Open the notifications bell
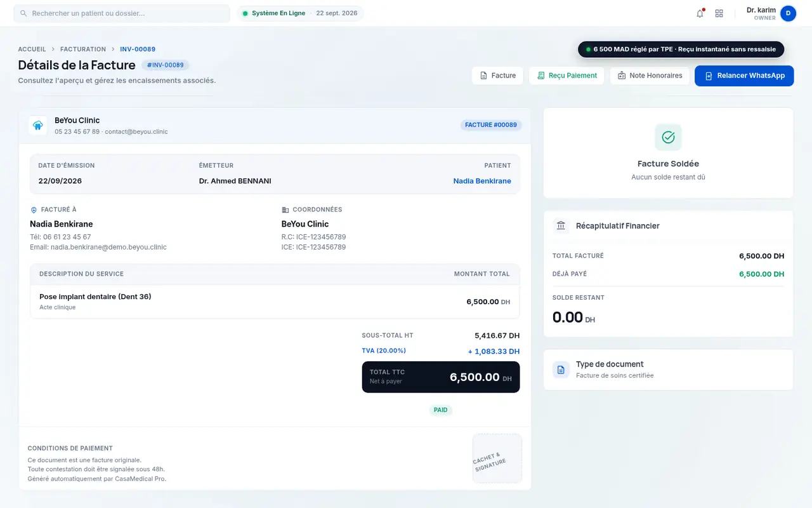Screen dimensions: 812x508 point(700,13)
